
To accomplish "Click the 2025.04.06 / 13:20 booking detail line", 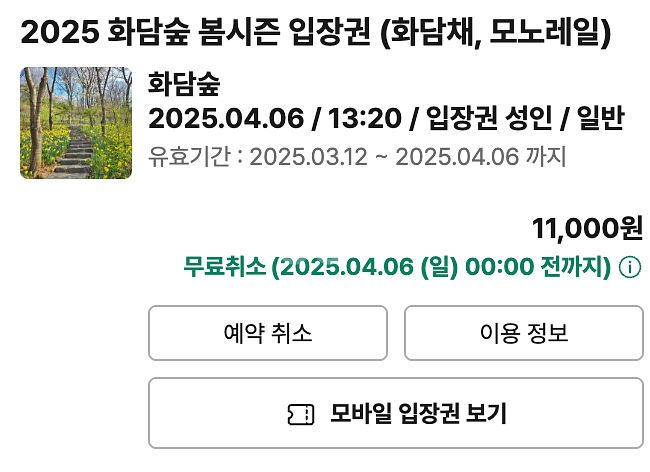I will (386, 119).
